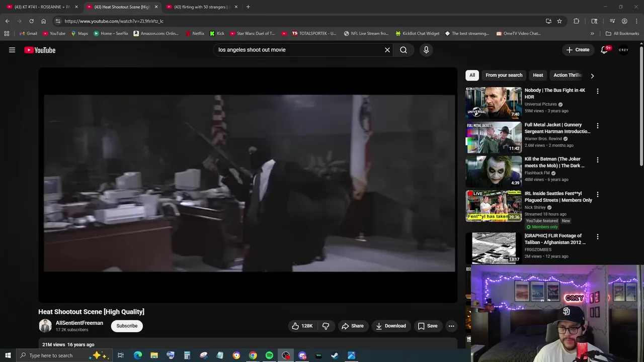Image resolution: width=644 pixels, height=362 pixels.
Task: Open options for Full Metal Jacket video
Action: (597, 126)
